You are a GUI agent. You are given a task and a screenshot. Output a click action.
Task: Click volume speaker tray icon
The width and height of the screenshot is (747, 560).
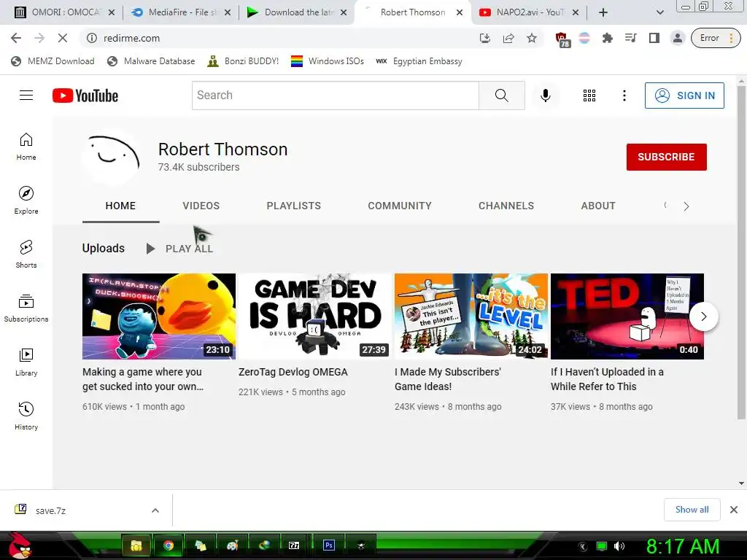click(x=619, y=545)
